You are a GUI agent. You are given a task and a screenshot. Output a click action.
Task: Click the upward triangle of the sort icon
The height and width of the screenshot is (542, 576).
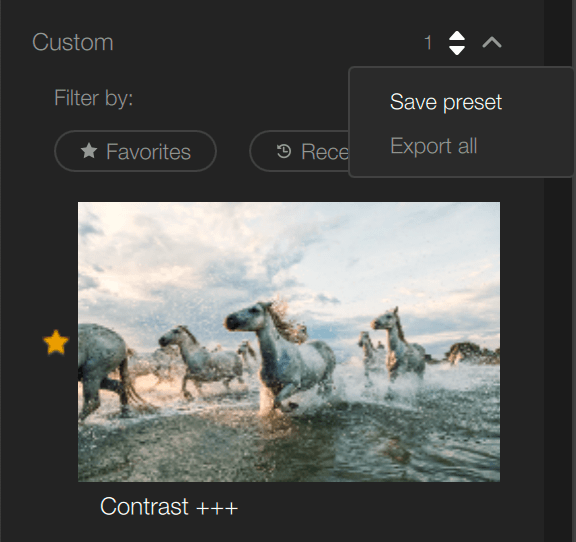pyautogui.click(x=457, y=37)
